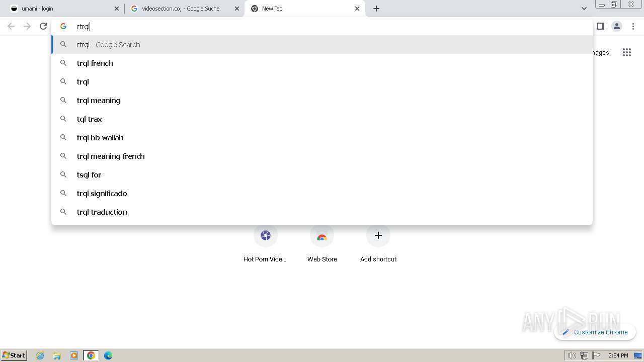This screenshot has height=362, width=644.
Task: Go back to previous page
Action: (11, 26)
